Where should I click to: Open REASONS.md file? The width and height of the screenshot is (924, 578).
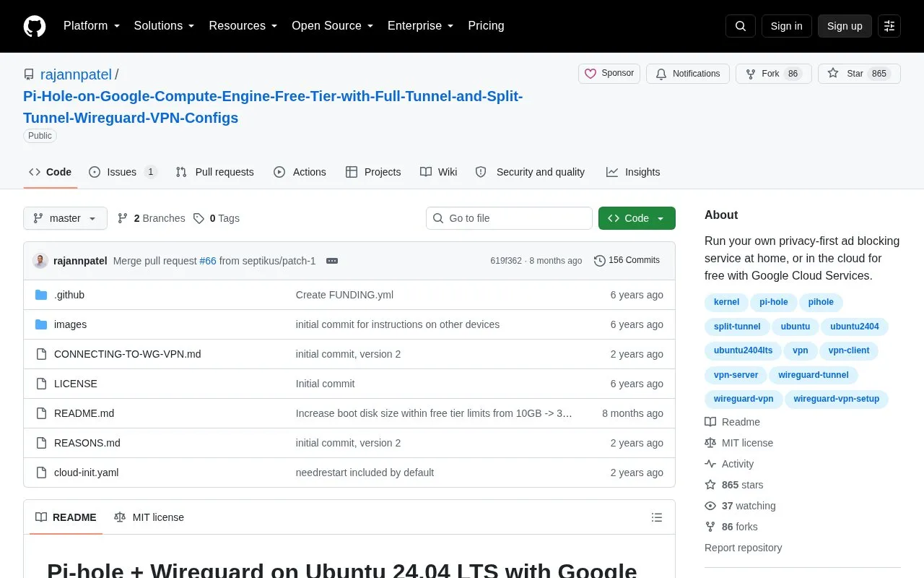(87, 443)
